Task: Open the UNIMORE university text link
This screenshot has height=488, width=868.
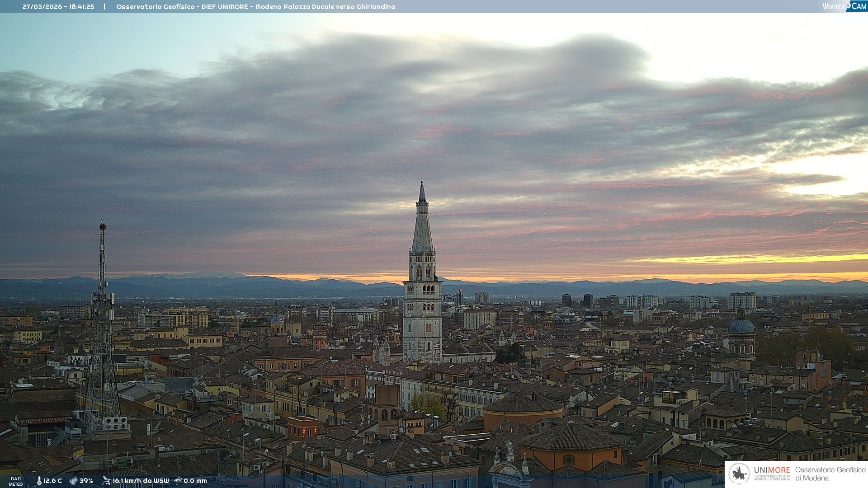Action: [772, 470]
